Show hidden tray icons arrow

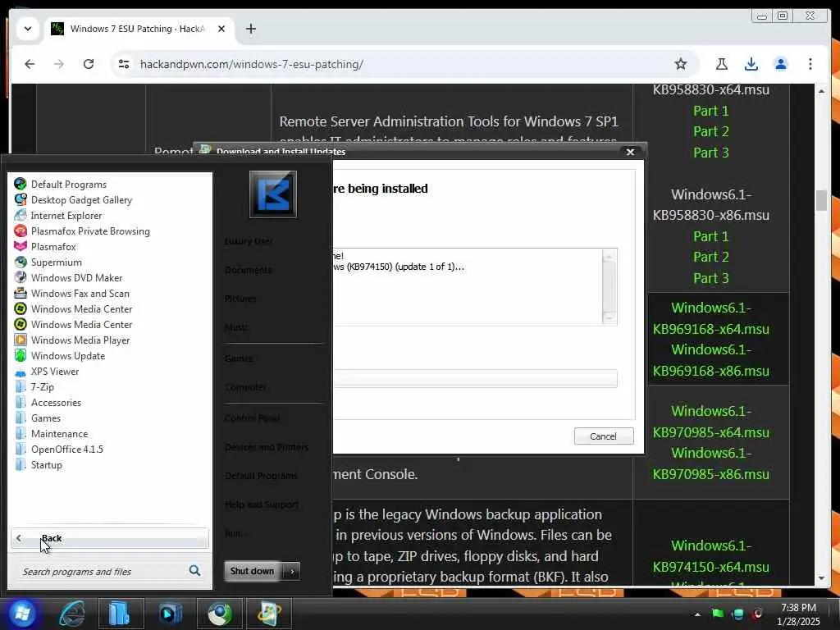(697, 614)
